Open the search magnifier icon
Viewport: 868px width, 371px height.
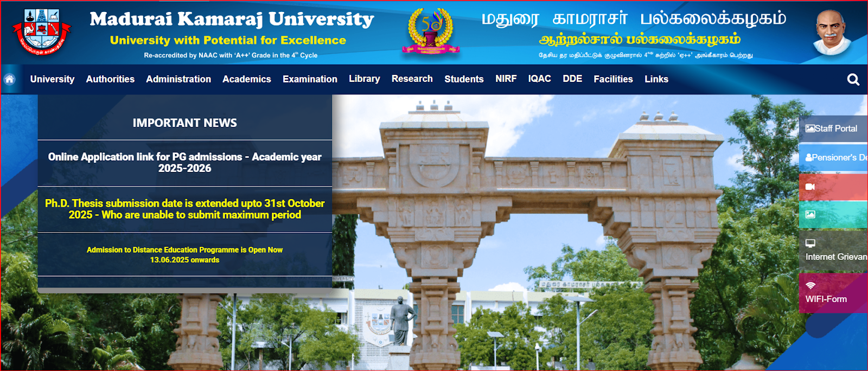point(853,80)
